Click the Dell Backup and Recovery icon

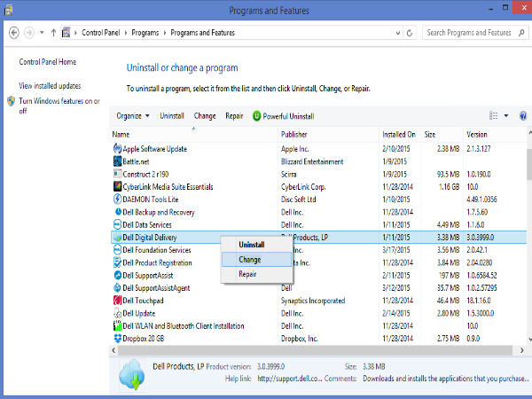[x=118, y=212]
